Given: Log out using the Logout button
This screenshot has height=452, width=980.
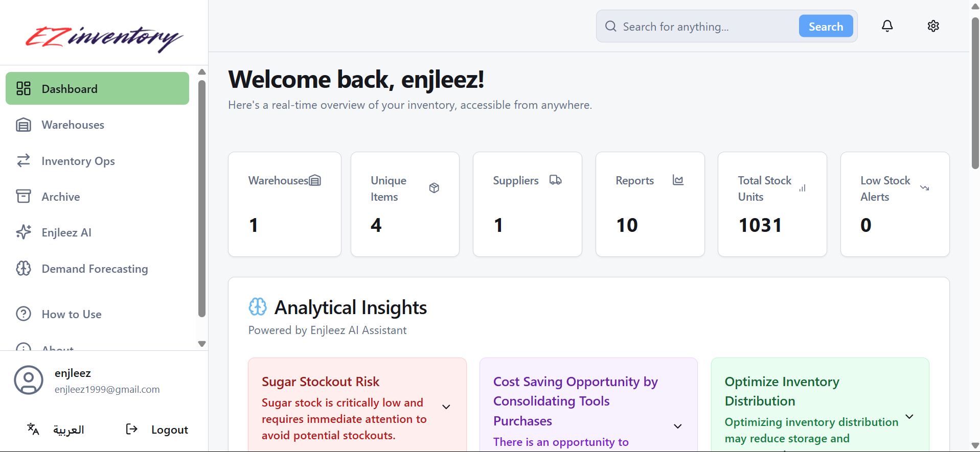Looking at the screenshot, I should coord(157,430).
